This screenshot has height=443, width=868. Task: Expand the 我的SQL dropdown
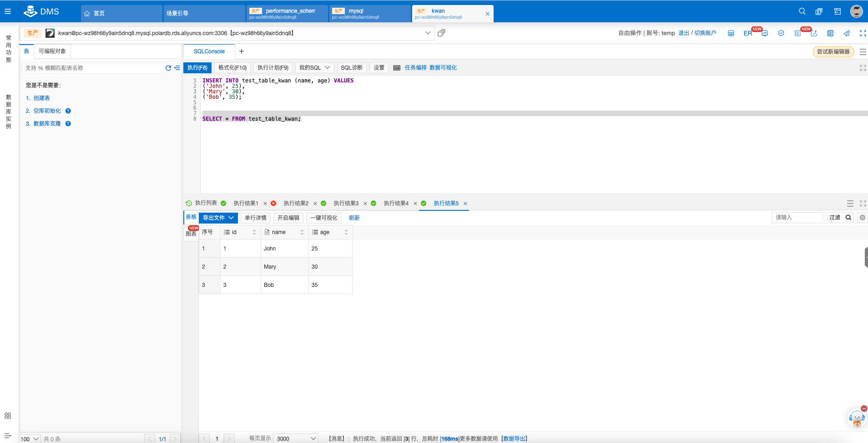(315, 68)
